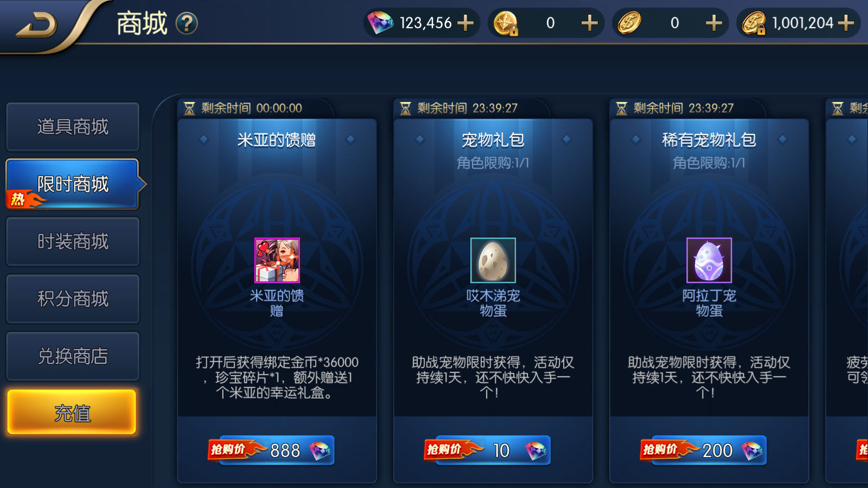The height and width of the screenshot is (488, 868).
Task: Tap the plus beside the 1,001,204 coin balance
Action: 846,23
